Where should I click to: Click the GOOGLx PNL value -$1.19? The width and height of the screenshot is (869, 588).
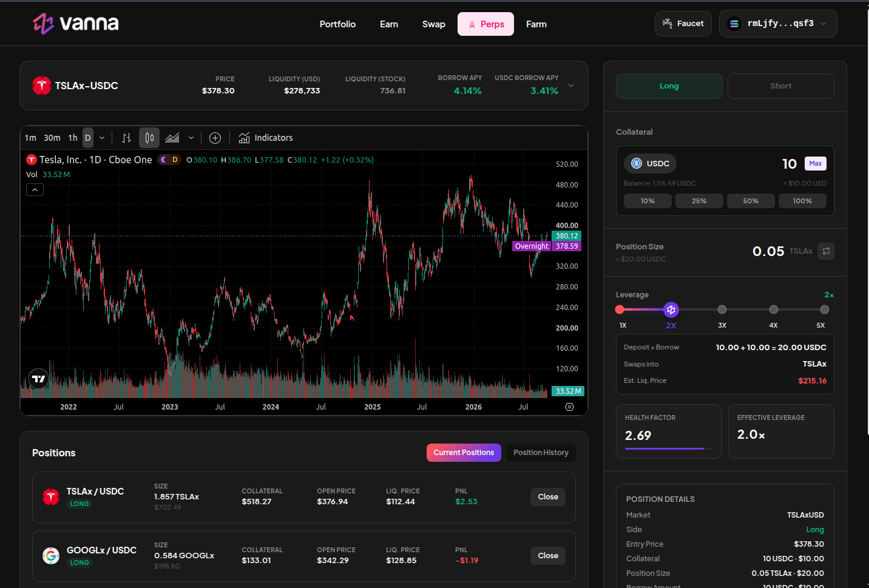[x=467, y=561]
